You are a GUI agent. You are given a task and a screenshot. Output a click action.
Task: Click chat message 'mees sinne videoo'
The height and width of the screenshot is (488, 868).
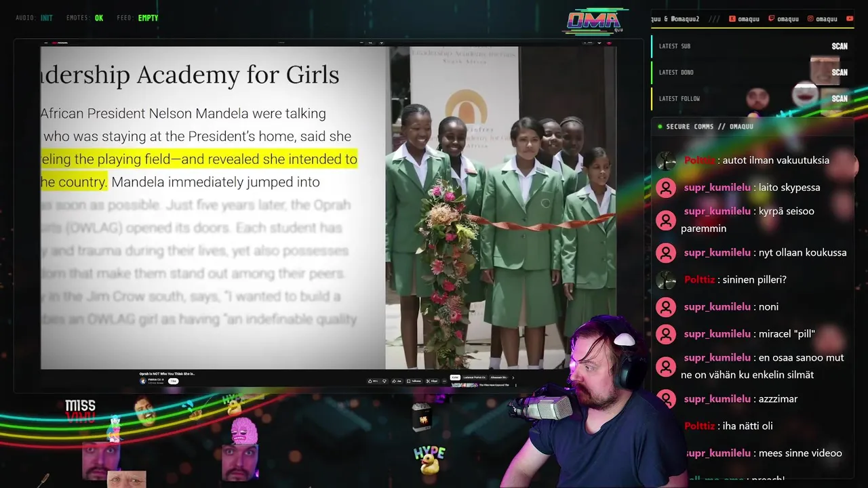click(x=800, y=453)
